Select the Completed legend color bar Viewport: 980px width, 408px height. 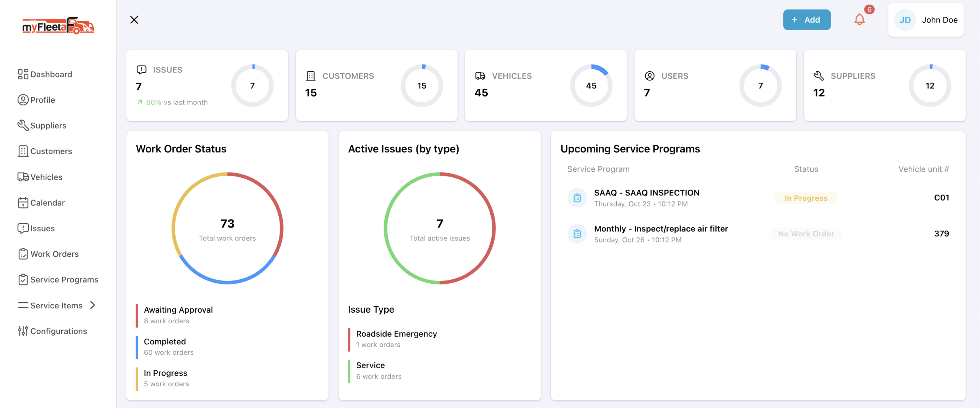click(x=137, y=347)
